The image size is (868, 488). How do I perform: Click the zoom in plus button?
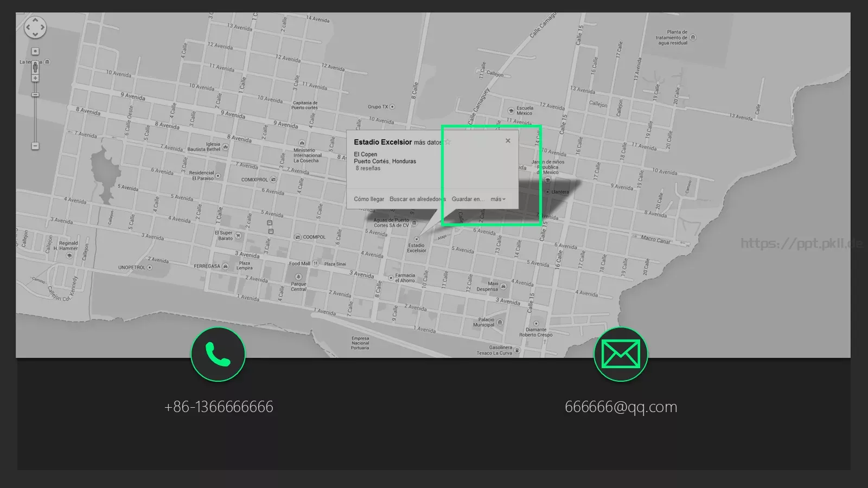[35, 79]
